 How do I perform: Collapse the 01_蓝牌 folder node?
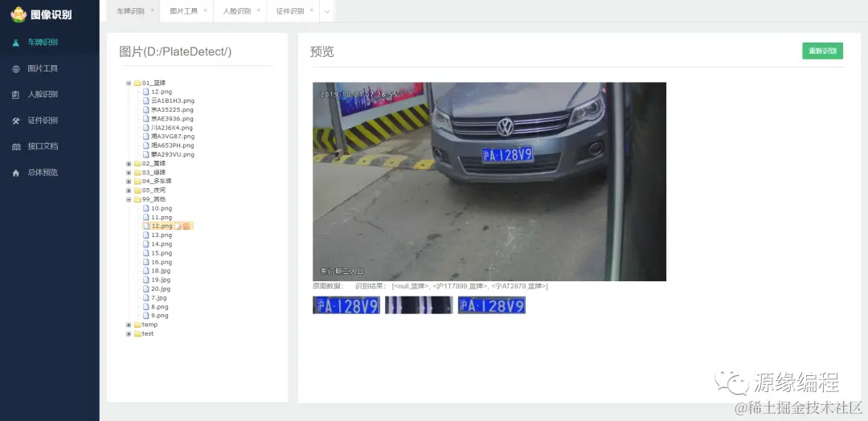pyautogui.click(x=129, y=83)
